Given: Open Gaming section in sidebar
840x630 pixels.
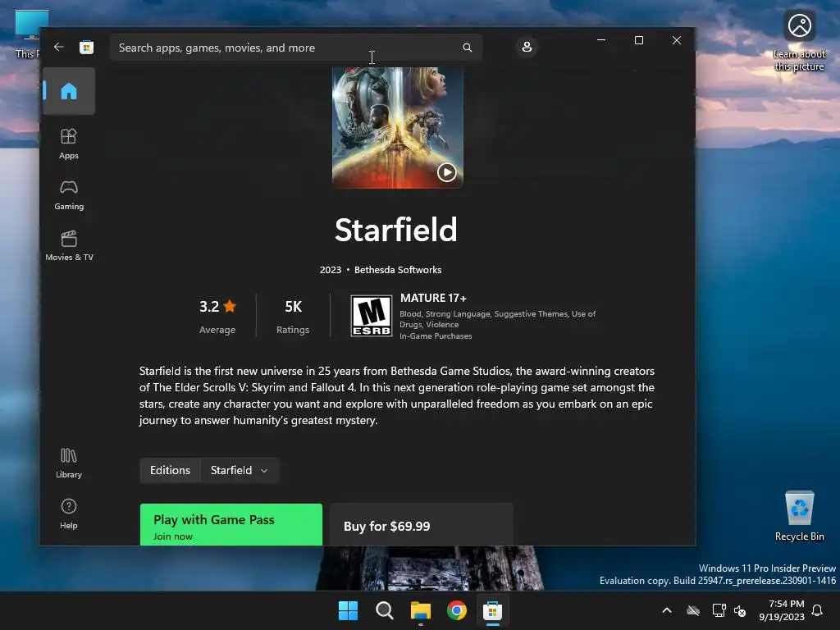Looking at the screenshot, I should tap(69, 195).
